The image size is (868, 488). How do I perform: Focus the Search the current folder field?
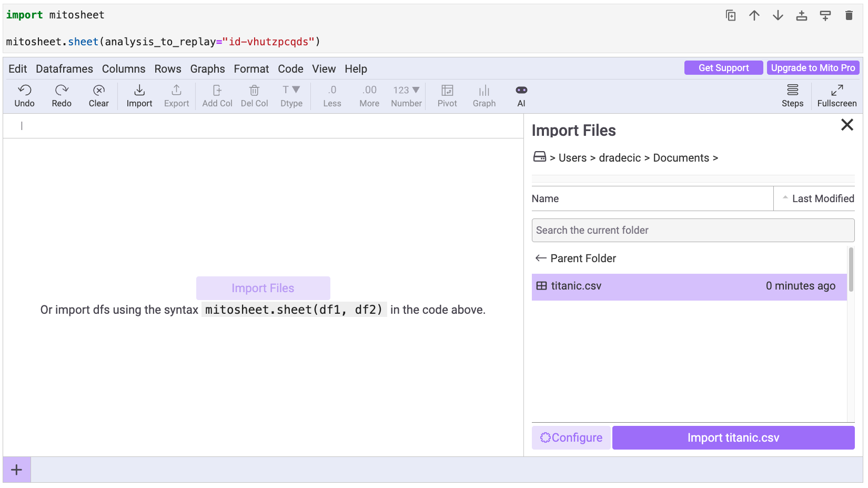point(692,231)
